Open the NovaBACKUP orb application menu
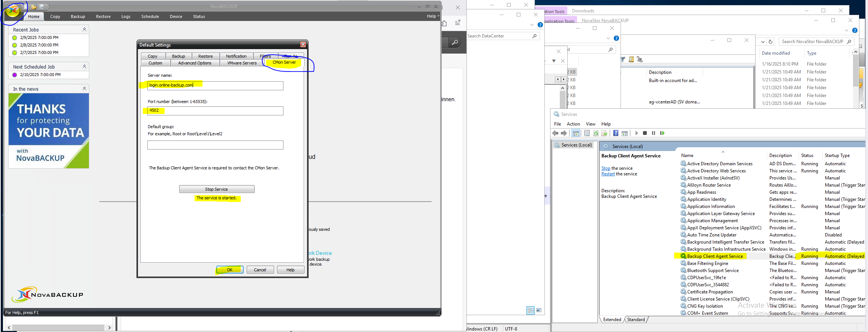 pos(13,11)
